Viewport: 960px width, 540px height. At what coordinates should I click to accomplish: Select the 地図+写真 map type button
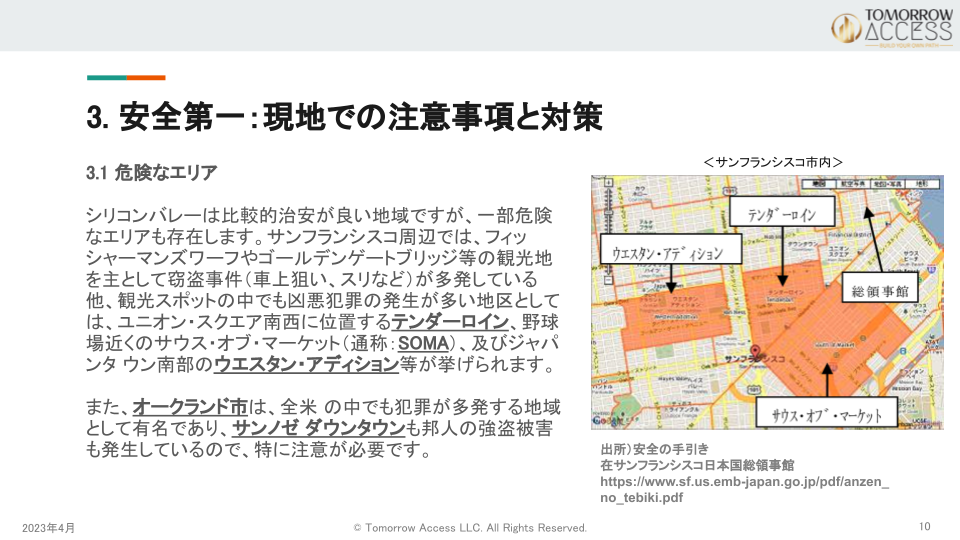[x=887, y=184]
